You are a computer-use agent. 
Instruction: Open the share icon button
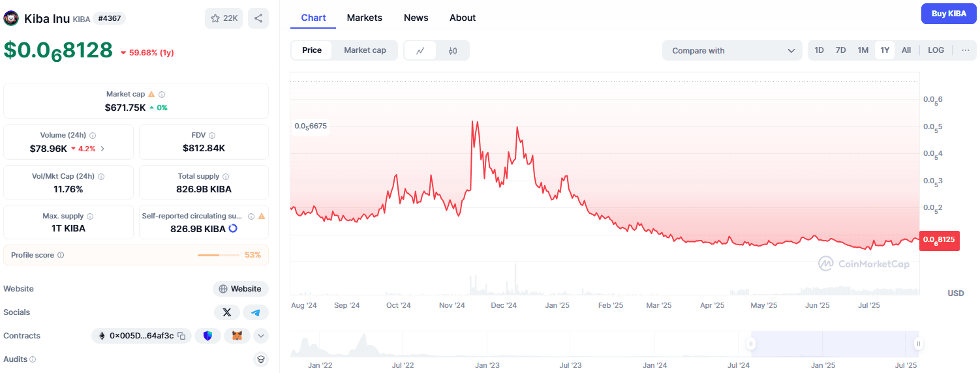(x=258, y=18)
